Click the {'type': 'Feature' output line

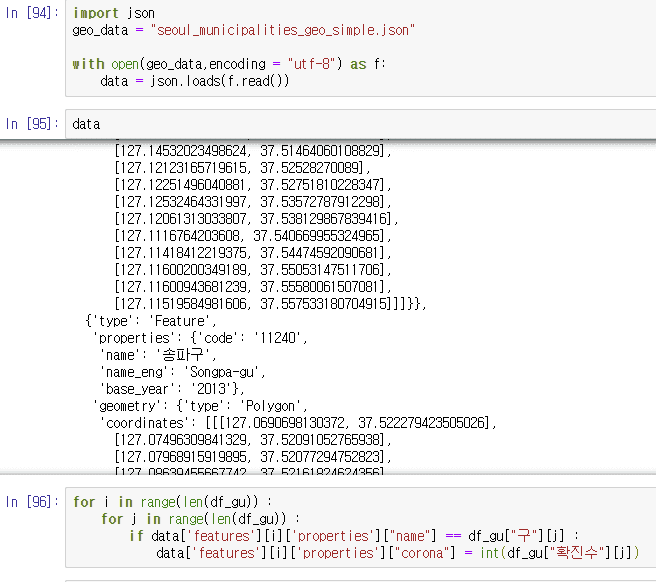pos(152,320)
